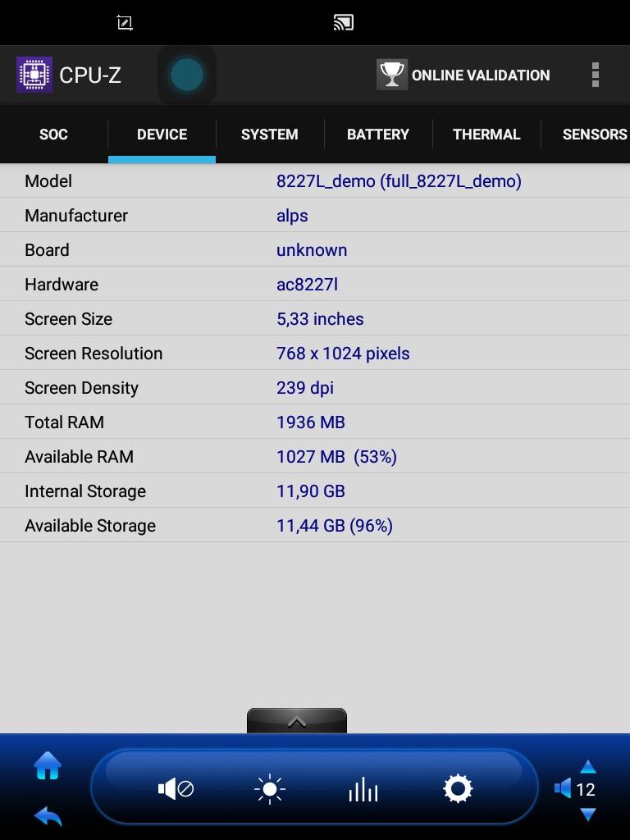630x840 pixels.
Task: Click the Hardware row label
Action: tap(61, 285)
